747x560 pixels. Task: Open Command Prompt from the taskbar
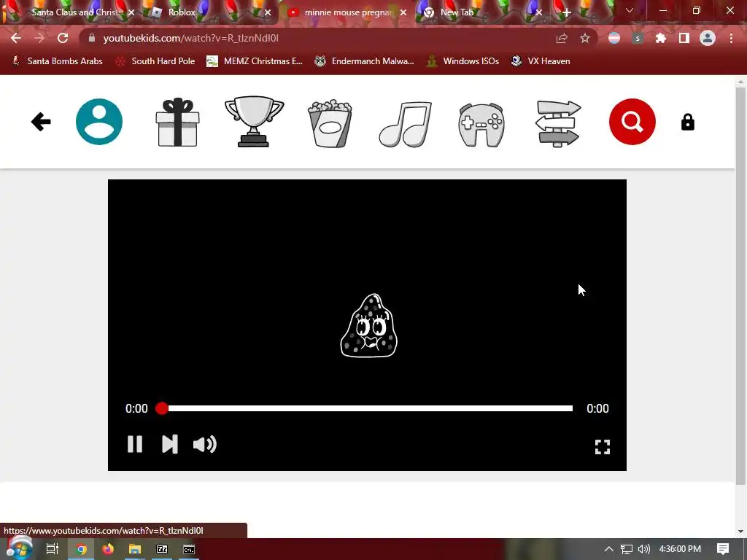[x=189, y=549]
